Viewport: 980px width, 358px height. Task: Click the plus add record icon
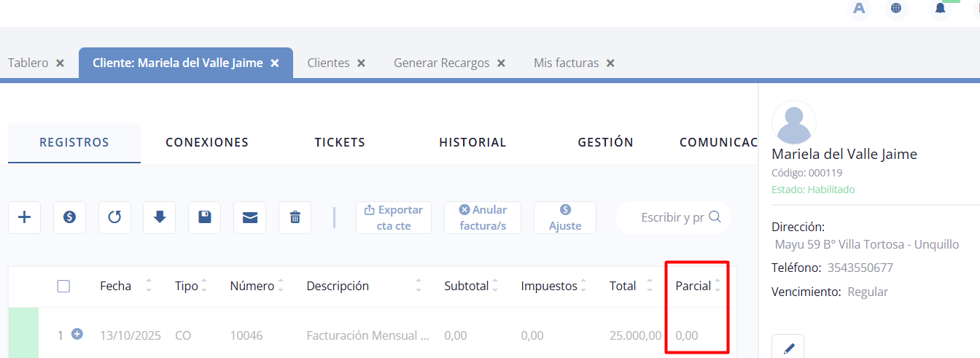click(x=24, y=217)
